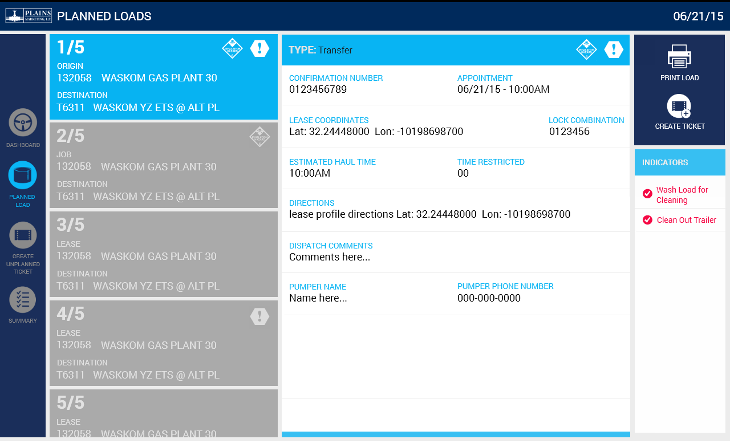The width and height of the screenshot is (730, 441).
Task: Open Create Unplanned Ticket sidebar icon
Action: click(23, 235)
